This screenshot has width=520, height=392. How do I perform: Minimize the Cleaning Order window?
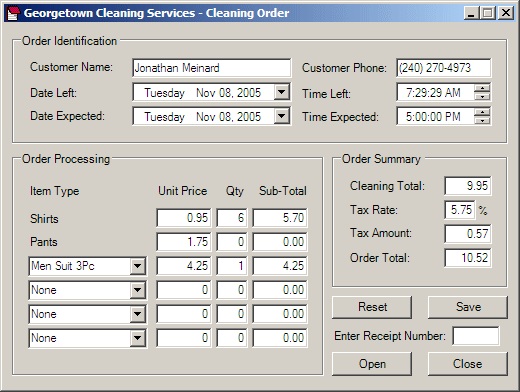(x=471, y=13)
